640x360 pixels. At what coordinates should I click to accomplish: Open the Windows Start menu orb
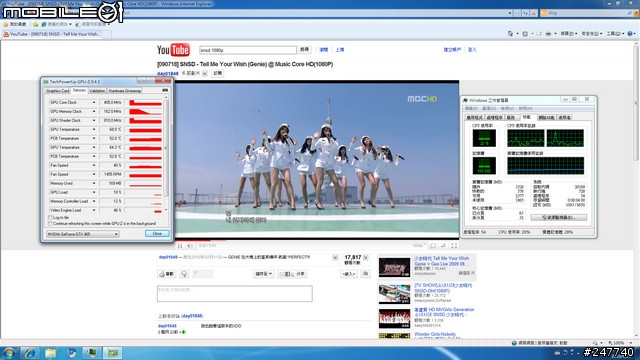click(9, 353)
